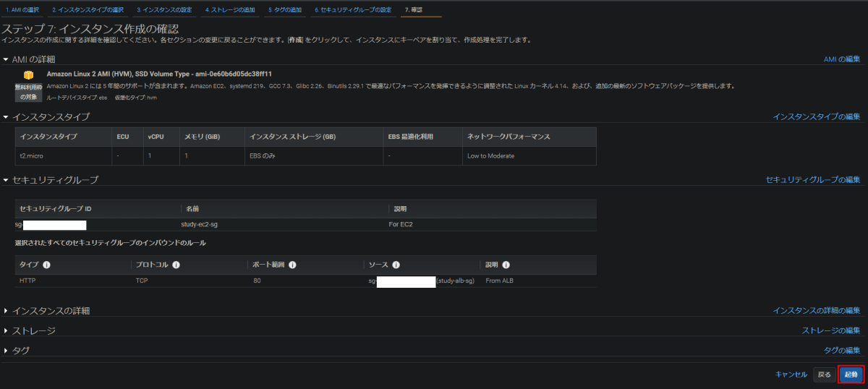Click the TCP protocol cell

pos(142,280)
